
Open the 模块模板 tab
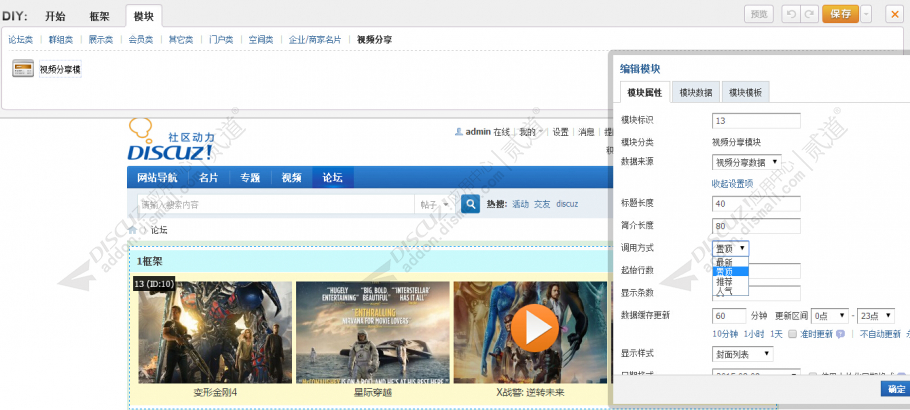click(x=745, y=92)
